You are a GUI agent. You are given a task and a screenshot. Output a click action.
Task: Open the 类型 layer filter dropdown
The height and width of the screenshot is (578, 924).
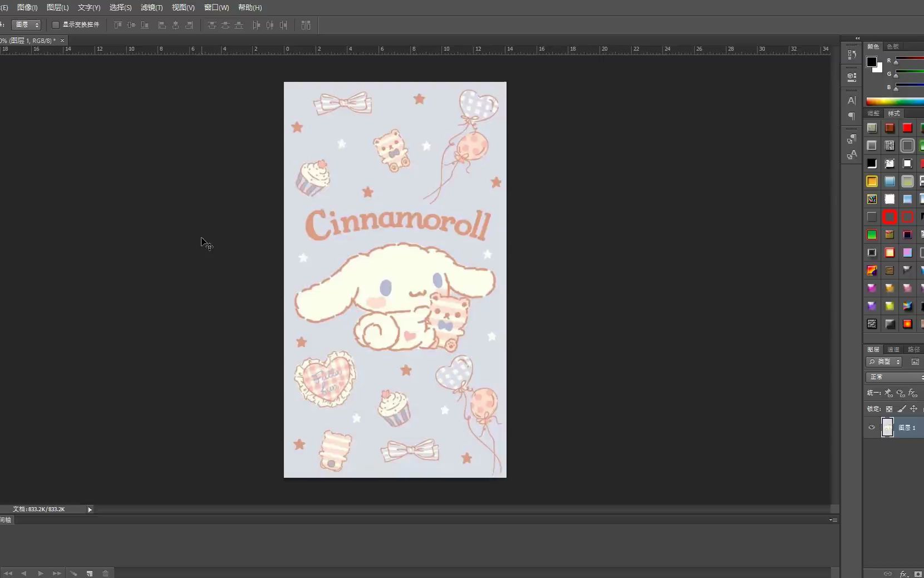pyautogui.click(x=884, y=362)
